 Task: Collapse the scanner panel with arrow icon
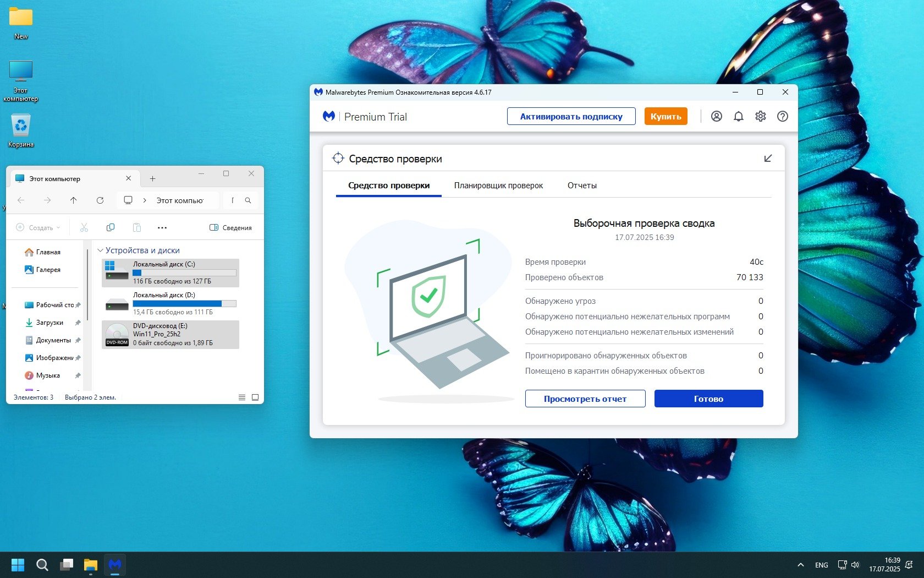click(768, 159)
